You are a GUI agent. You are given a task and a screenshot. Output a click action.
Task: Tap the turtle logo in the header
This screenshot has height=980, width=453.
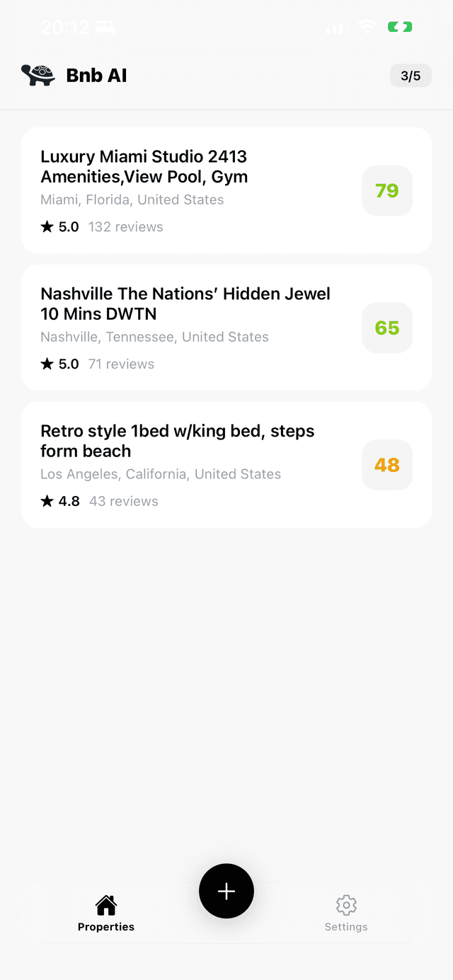38,74
